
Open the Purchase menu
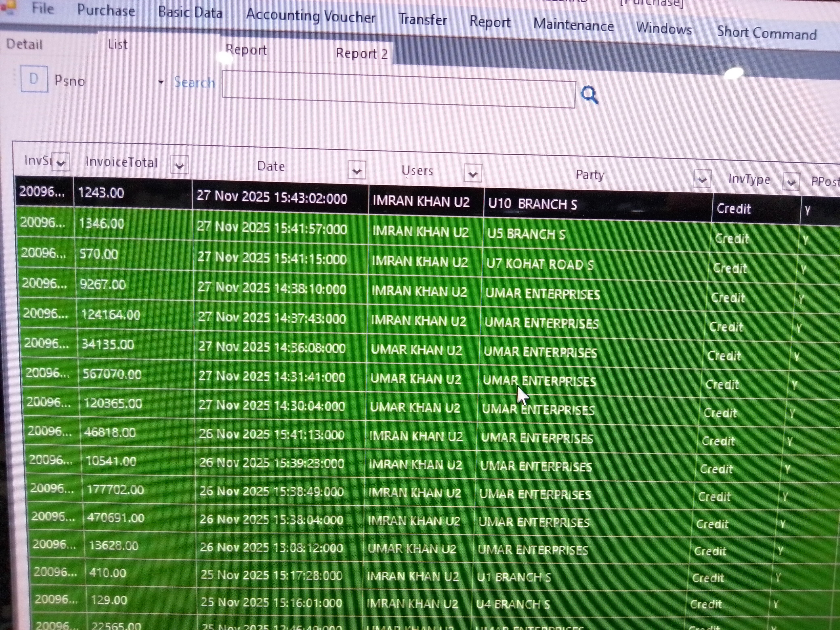pyautogui.click(x=106, y=10)
